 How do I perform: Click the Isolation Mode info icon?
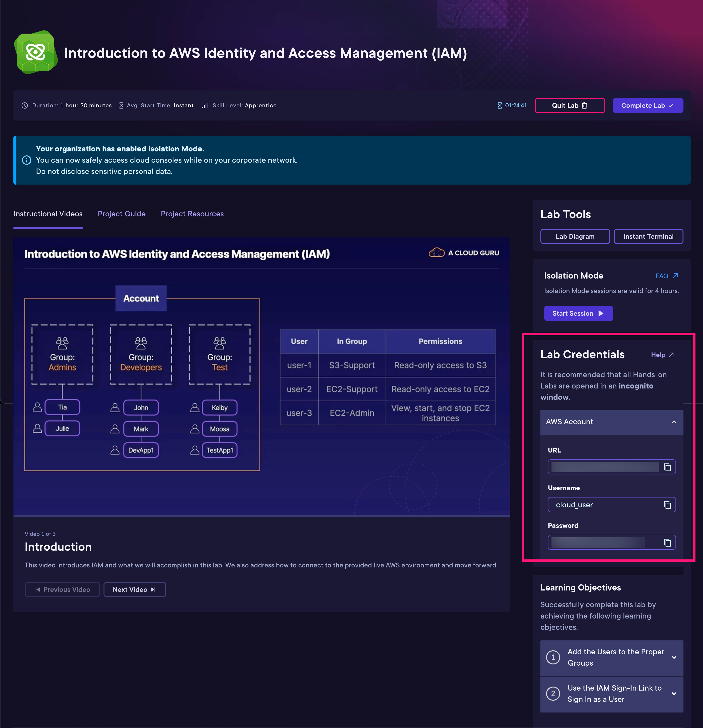[26, 160]
